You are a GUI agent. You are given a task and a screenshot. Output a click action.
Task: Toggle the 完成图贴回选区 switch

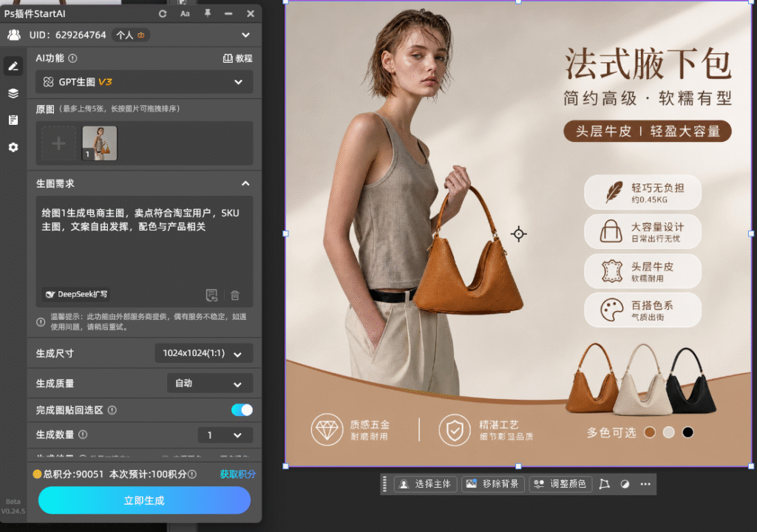pos(242,410)
